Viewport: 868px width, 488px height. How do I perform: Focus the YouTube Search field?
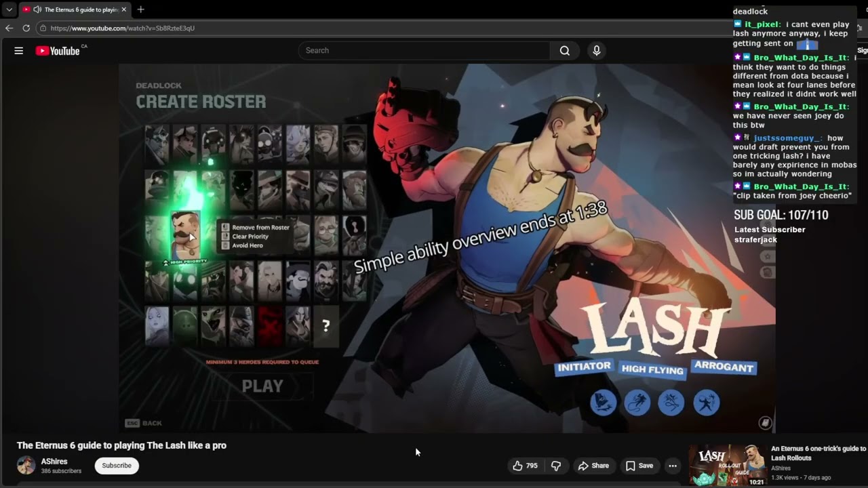[x=424, y=51]
